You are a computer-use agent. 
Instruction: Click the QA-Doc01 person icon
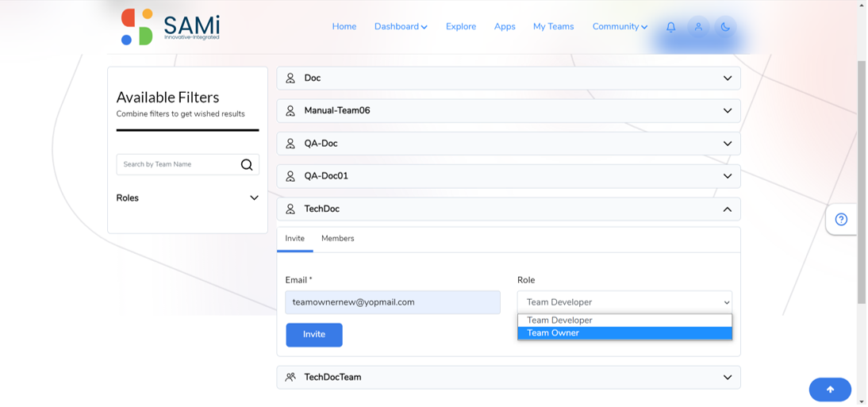pyautogui.click(x=290, y=176)
